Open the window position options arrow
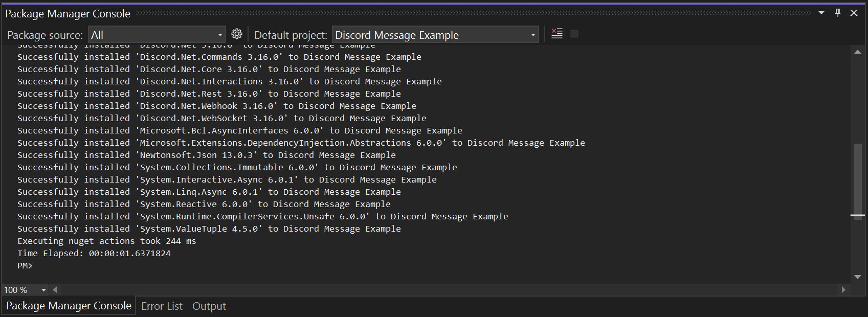 click(x=821, y=13)
